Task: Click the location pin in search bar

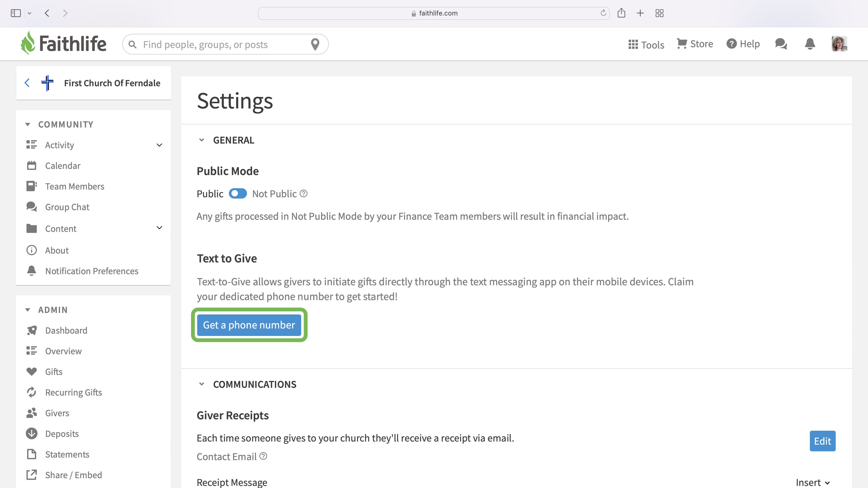Action: tap(315, 44)
